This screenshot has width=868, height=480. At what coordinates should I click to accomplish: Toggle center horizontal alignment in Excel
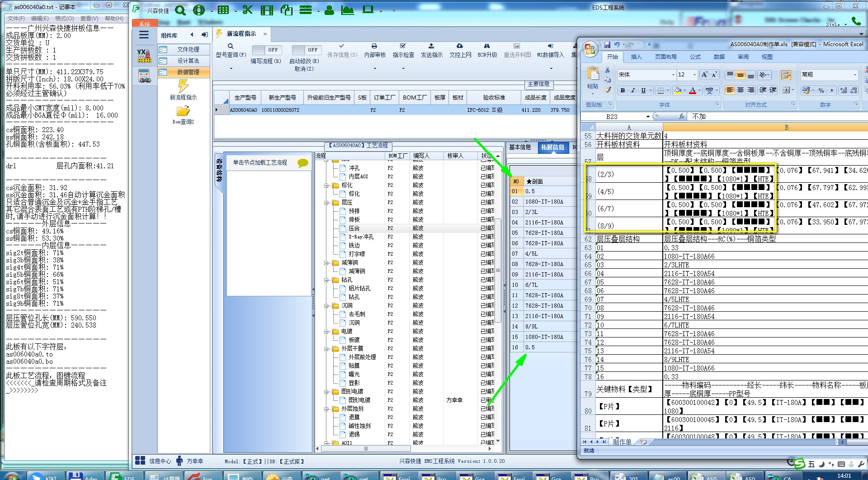pyautogui.click(x=741, y=90)
